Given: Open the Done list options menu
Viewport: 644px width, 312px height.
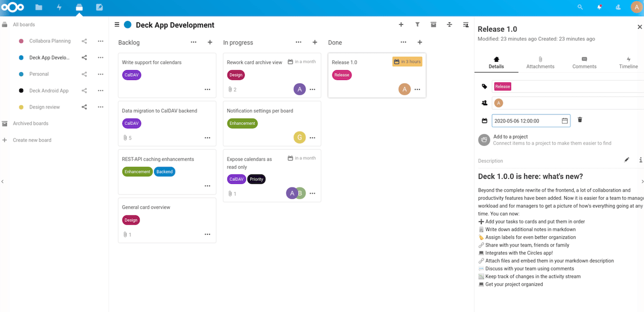Looking at the screenshot, I should coord(404,42).
